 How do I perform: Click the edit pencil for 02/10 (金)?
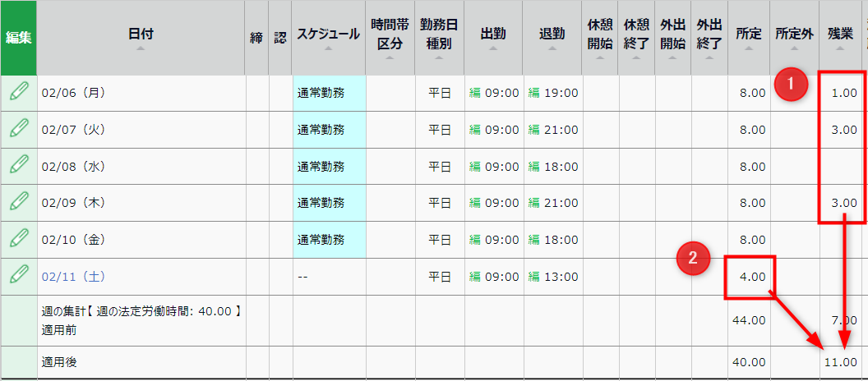[19, 240]
